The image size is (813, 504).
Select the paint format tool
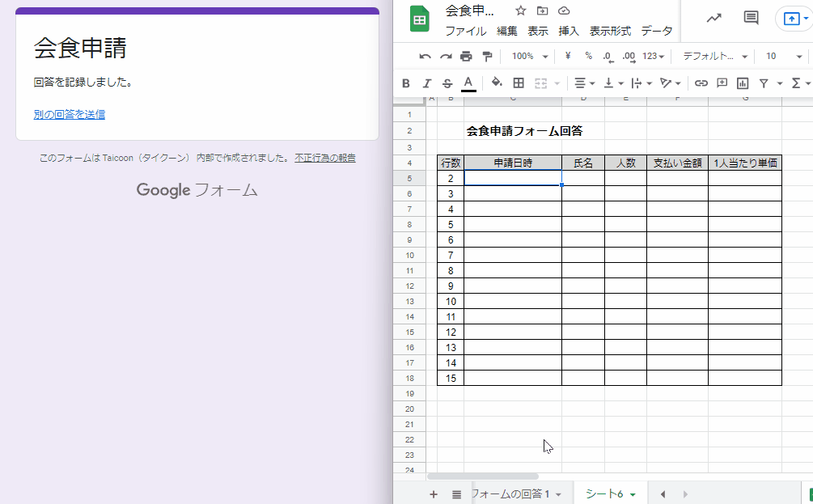pos(485,57)
